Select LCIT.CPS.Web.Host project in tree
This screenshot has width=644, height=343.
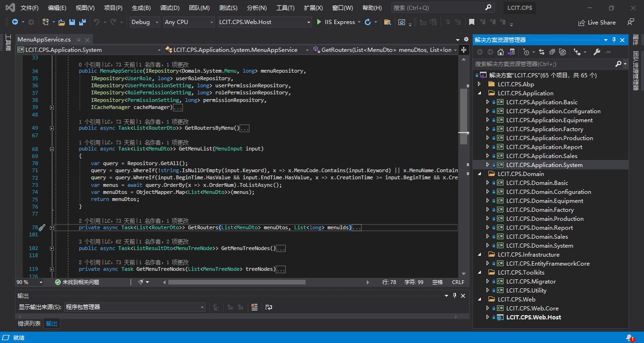(534, 317)
